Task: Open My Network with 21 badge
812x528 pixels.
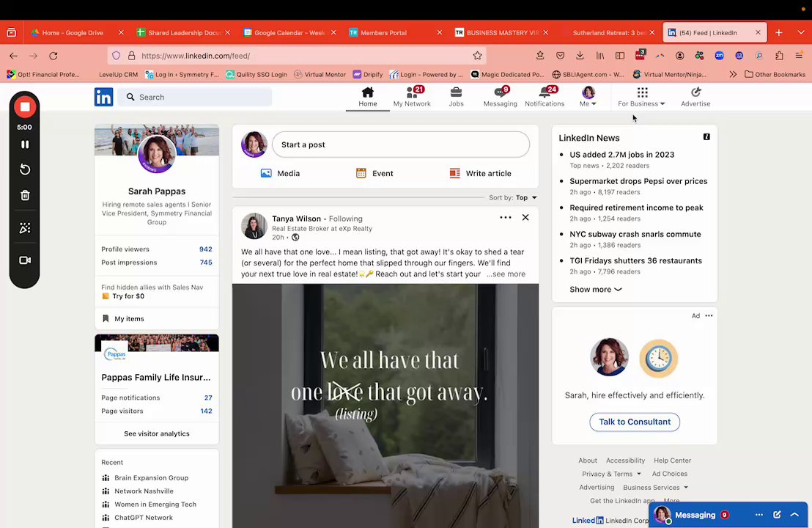Action: 412,97
